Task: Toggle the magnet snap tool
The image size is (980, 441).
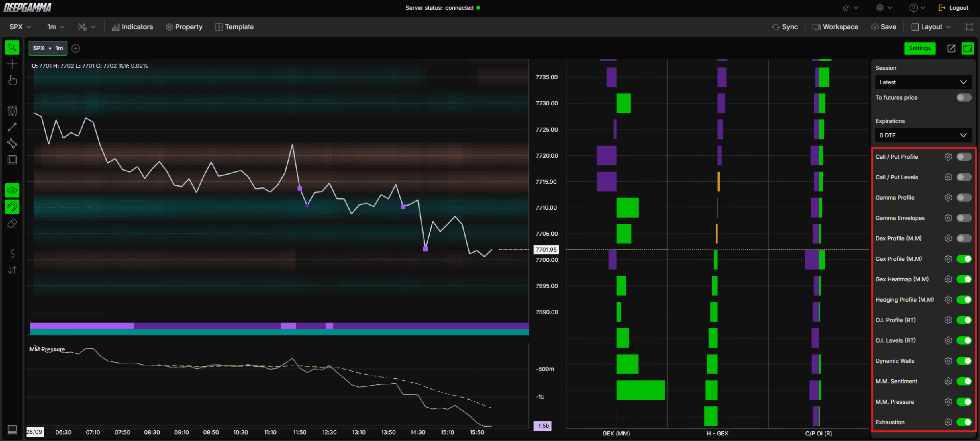Action: (12, 207)
